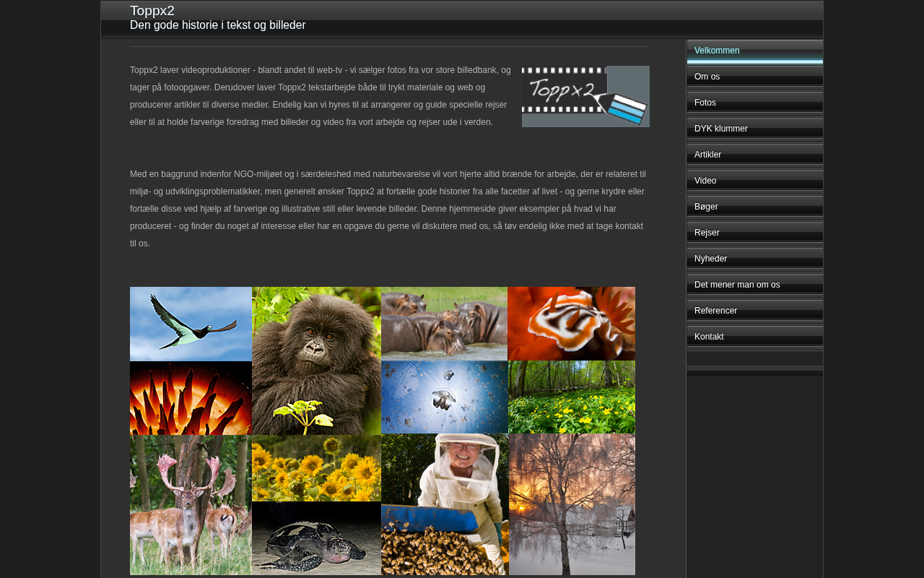Go to the Rejser page

point(707,233)
